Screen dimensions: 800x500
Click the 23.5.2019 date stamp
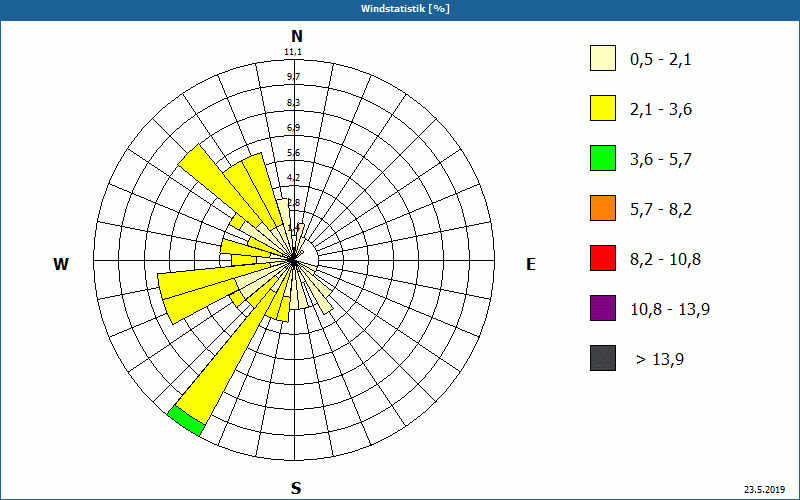764,490
